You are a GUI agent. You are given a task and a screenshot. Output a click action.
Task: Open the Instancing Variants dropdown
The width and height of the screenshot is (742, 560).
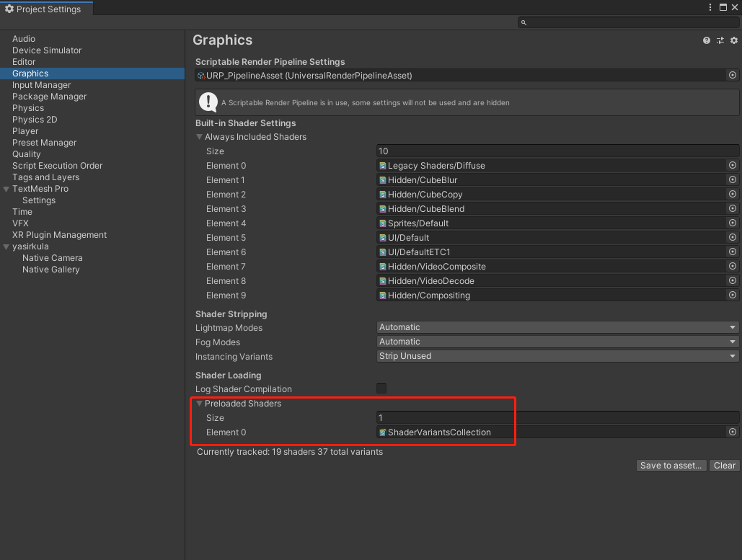[x=557, y=356]
